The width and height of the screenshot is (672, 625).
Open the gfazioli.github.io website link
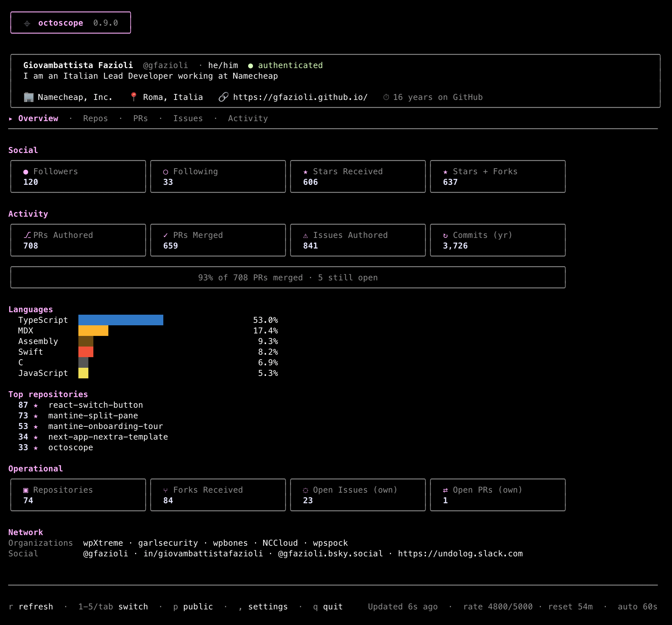[300, 97]
